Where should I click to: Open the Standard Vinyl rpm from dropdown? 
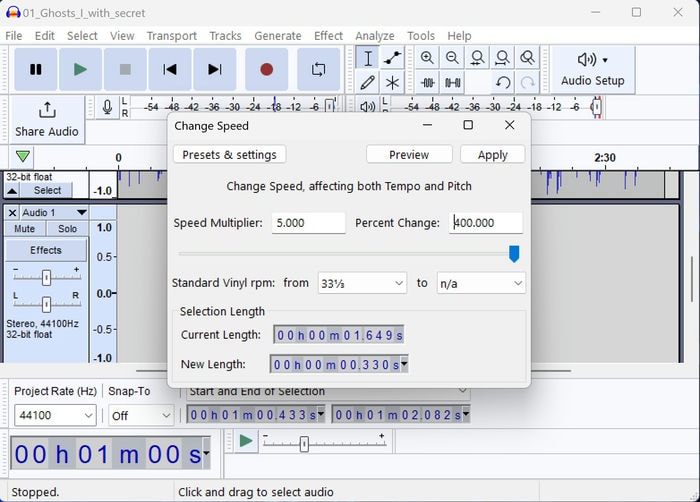[362, 283]
